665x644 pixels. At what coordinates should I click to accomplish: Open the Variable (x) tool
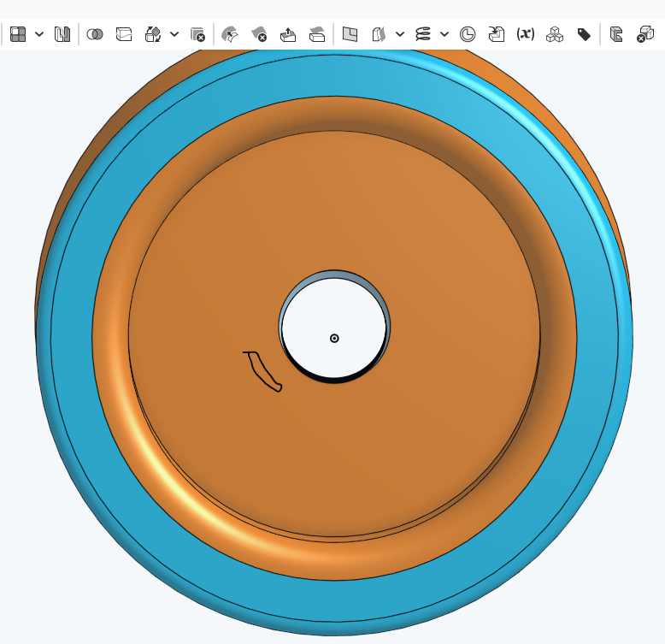point(526,34)
